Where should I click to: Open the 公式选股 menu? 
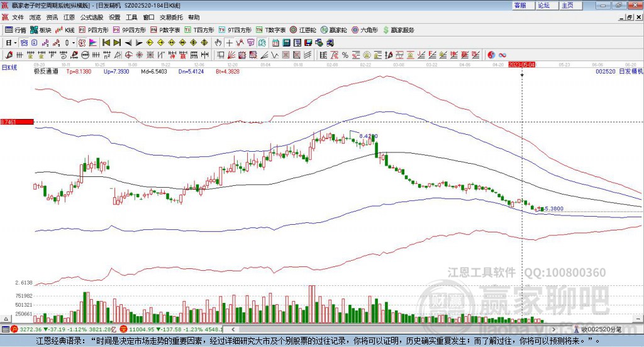[x=92, y=17]
